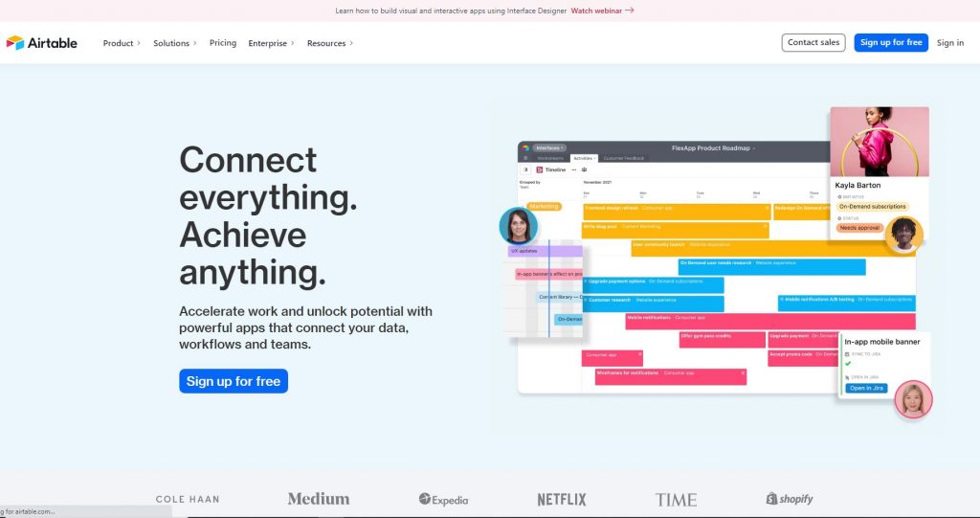Screen dimensions: 980x518
Task: Click the hero Sign up for free button
Action: (x=234, y=381)
